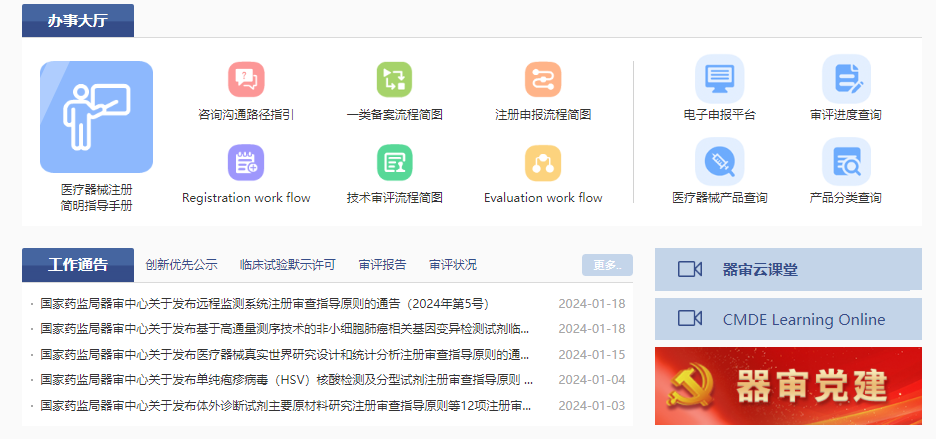Click the 电子申报平台 text label
Screen dimensions: 936x439
720,115
